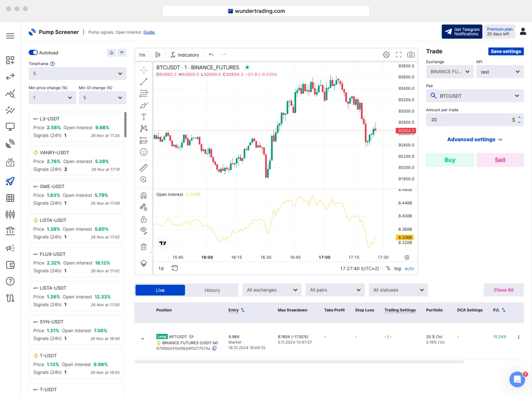Select the crosshair cursor tool
This screenshot has height=396, width=532.
pos(143,70)
